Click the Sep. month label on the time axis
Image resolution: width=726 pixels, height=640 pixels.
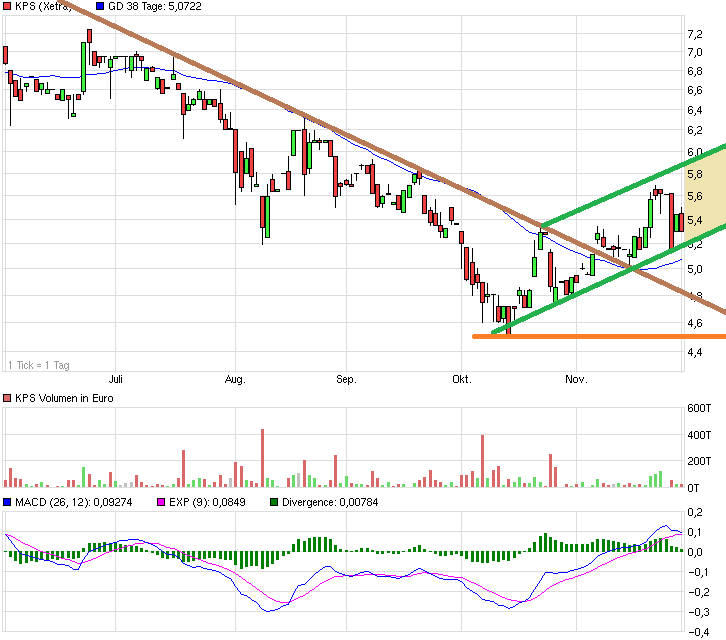pyautogui.click(x=346, y=380)
